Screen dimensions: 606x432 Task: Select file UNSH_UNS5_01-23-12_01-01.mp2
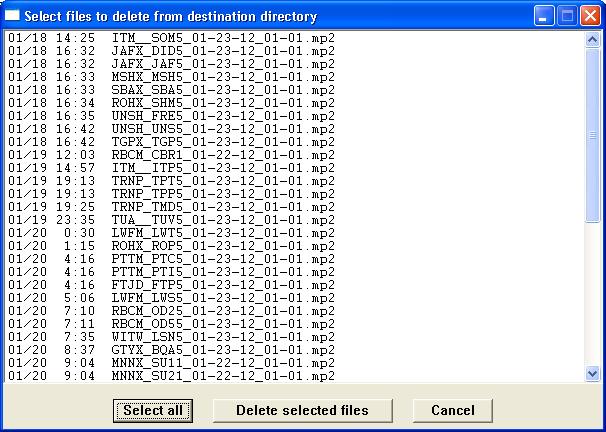tap(296, 129)
